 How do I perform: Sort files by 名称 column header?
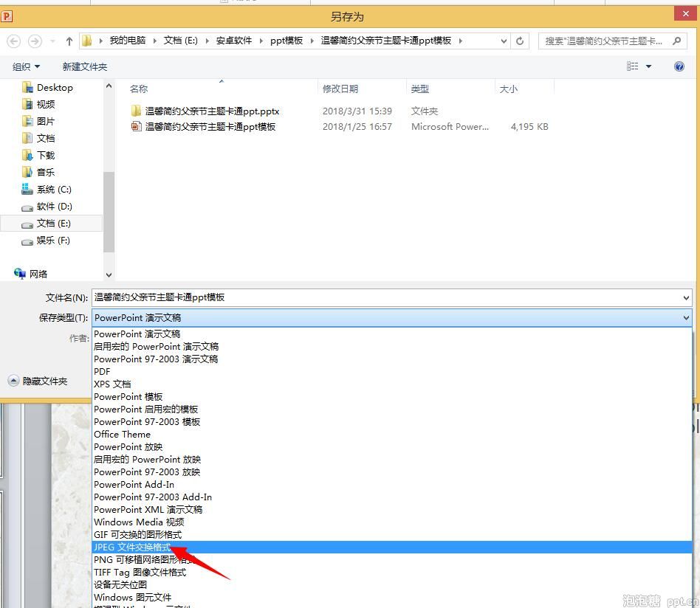coord(139,89)
